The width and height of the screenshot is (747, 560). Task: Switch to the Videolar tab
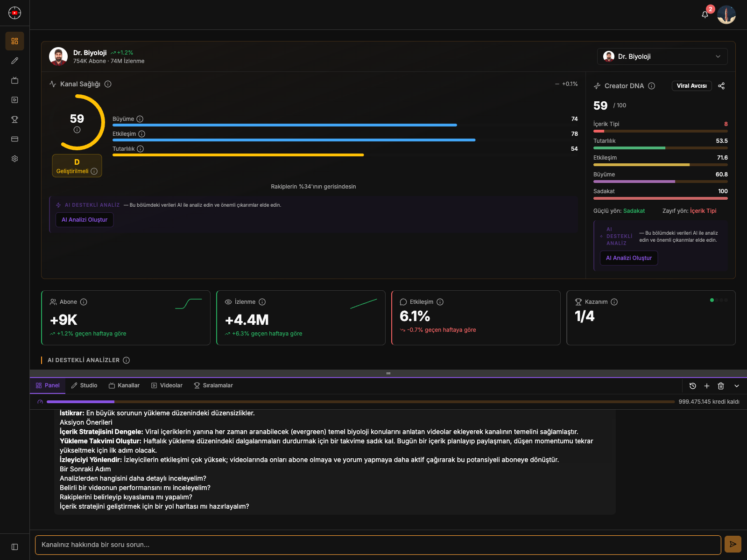coord(167,385)
